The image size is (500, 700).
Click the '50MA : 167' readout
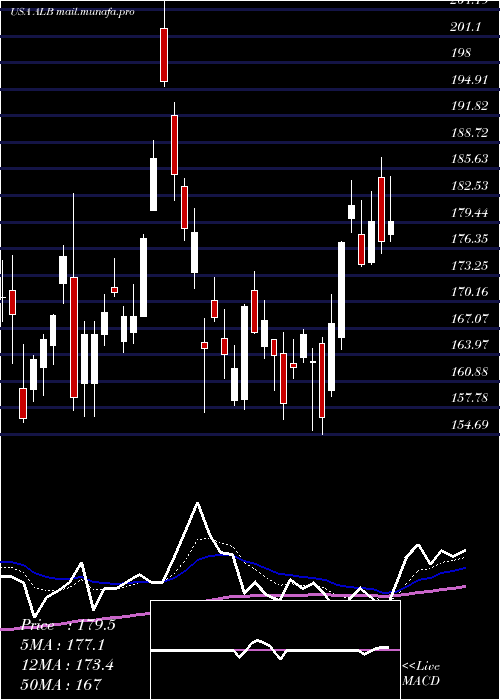click(62, 684)
